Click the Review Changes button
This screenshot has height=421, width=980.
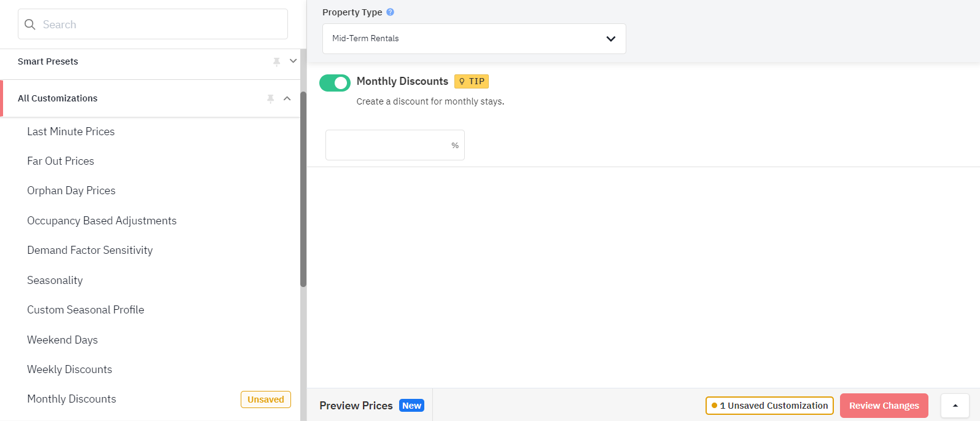coord(884,406)
